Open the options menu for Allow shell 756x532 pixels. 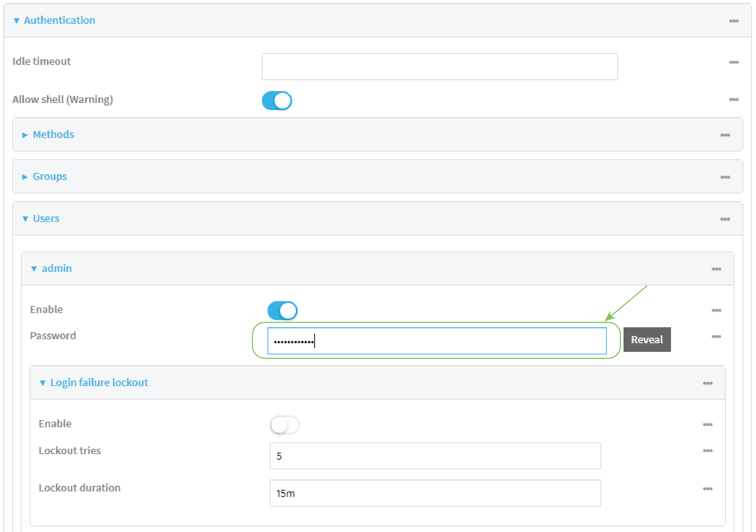click(x=734, y=99)
